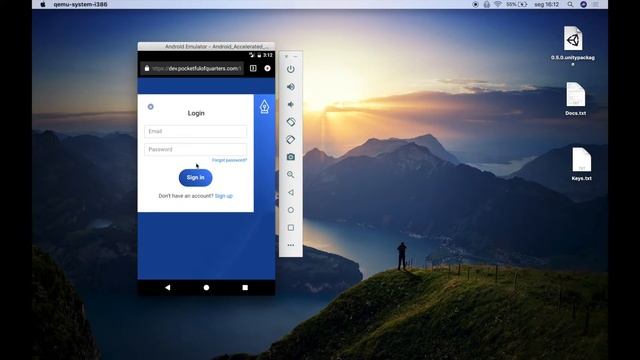Open the notification center icon
Image resolution: width=640 pixels, height=360 pixels.
point(596,4)
